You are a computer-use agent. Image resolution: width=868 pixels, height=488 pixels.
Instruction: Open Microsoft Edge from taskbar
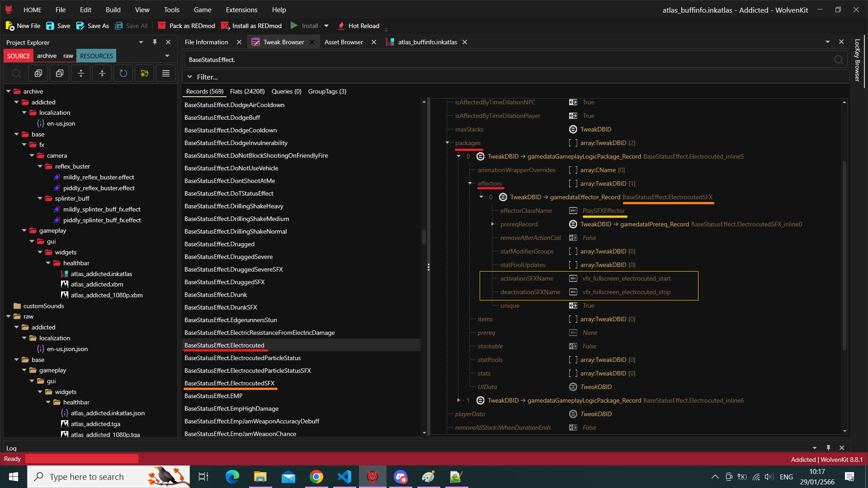(232, 477)
